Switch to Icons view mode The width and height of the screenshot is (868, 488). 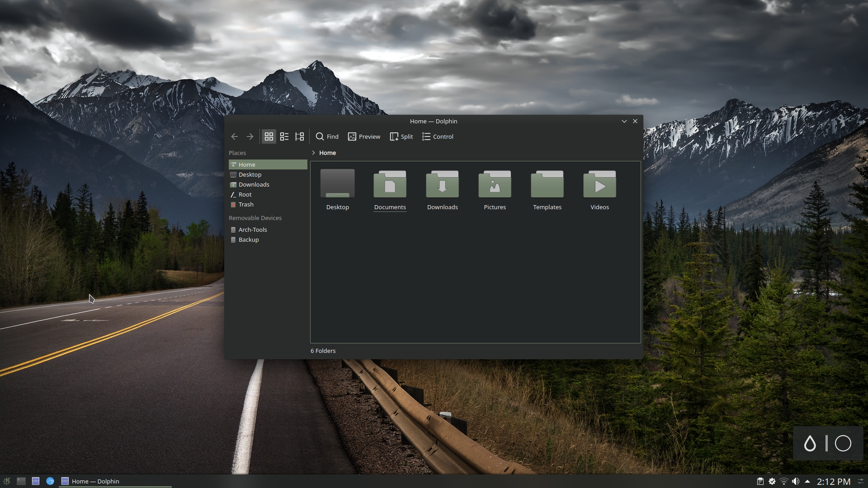point(269,136)
